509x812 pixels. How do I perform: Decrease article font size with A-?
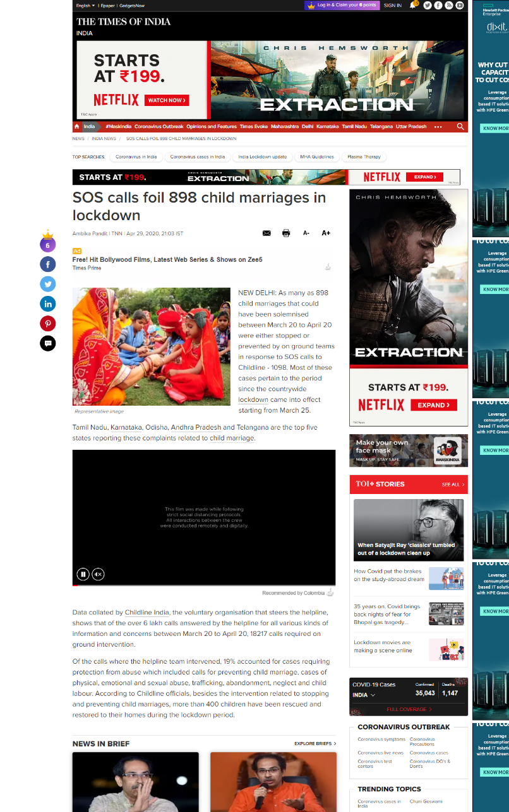pyautogui.click(x=306, y=233)
